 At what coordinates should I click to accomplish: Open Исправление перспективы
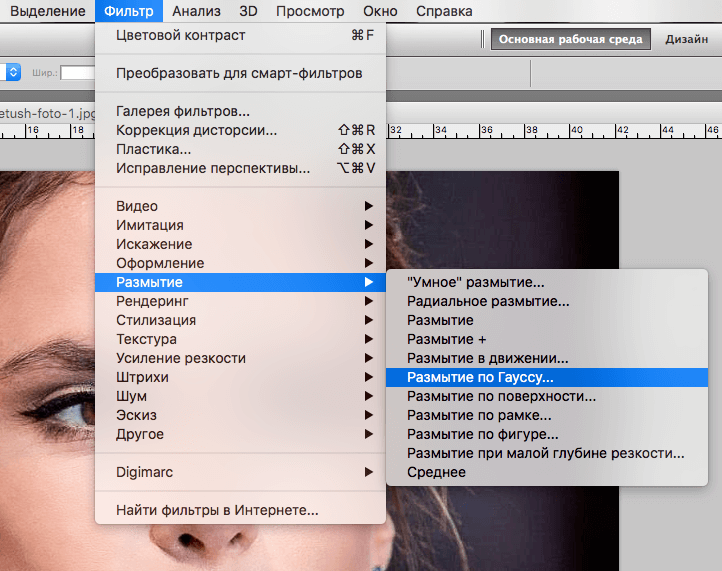point(240,168)
